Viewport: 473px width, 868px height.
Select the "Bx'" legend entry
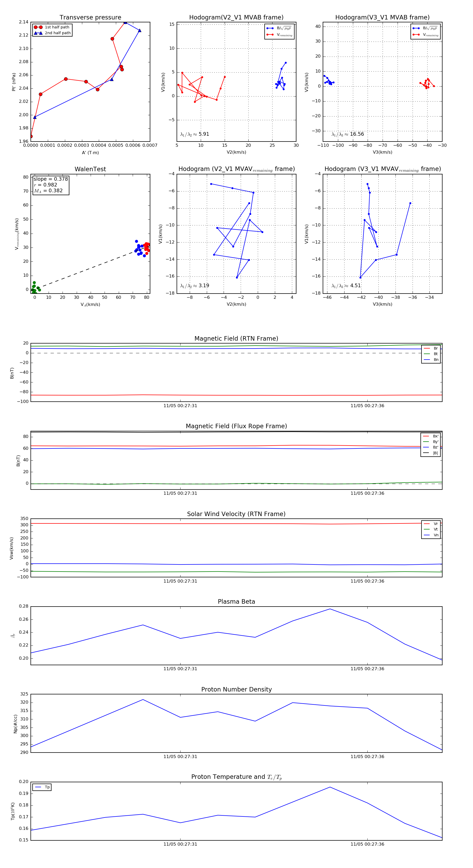tap(431, 436)
